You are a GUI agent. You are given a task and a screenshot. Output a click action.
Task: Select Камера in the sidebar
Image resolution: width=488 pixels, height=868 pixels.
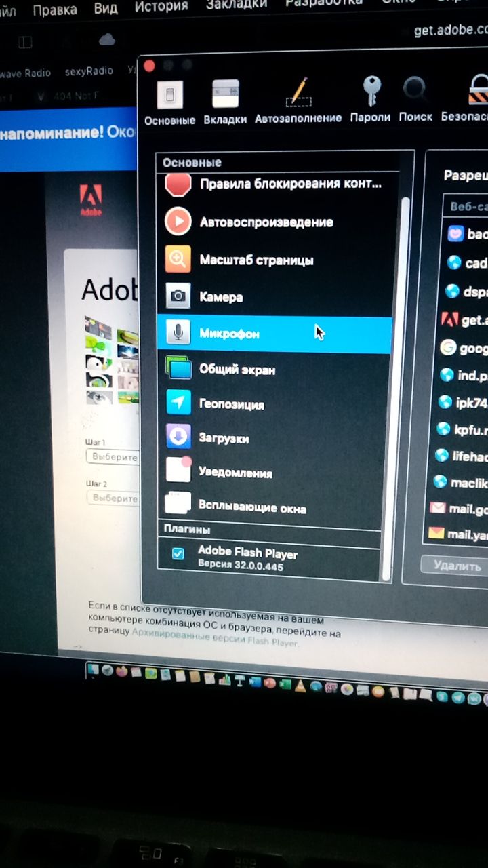pyautogui.click(x=274, y=296)
